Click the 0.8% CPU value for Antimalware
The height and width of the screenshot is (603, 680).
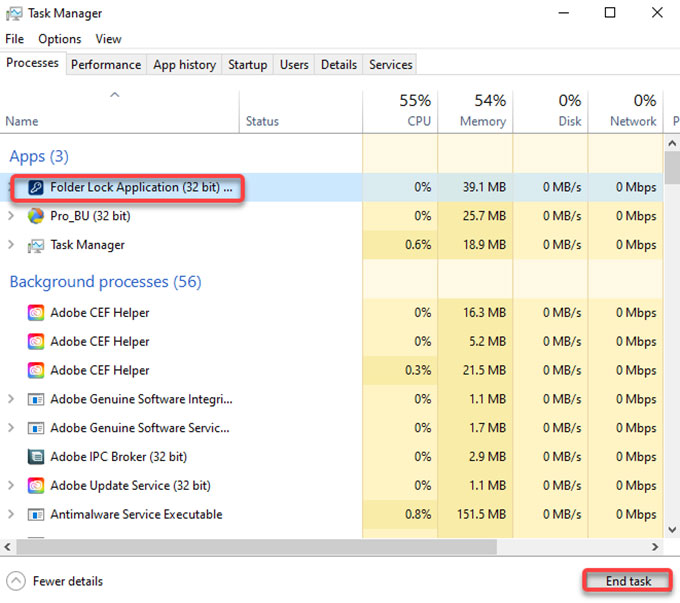tap(418, 515)
